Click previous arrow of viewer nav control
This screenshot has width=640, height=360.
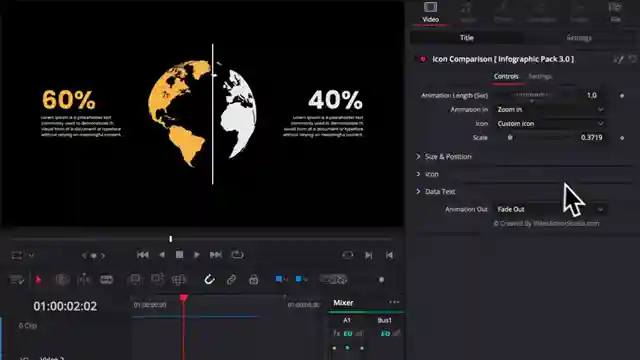(84, 256)
